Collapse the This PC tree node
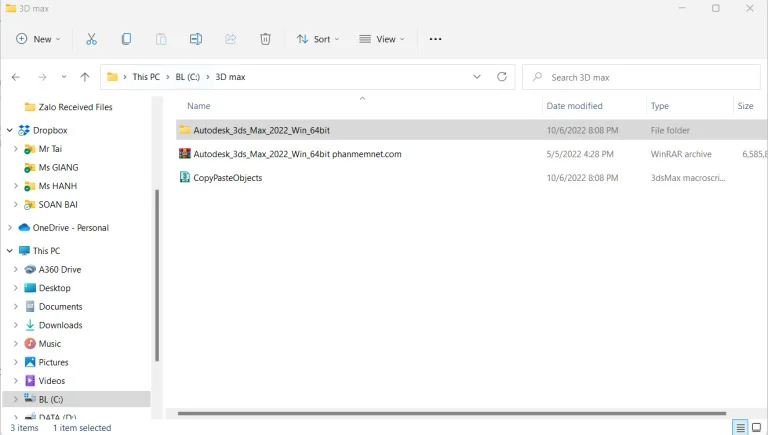The width and height of the screenshot is (768, 435). point(10,250)
